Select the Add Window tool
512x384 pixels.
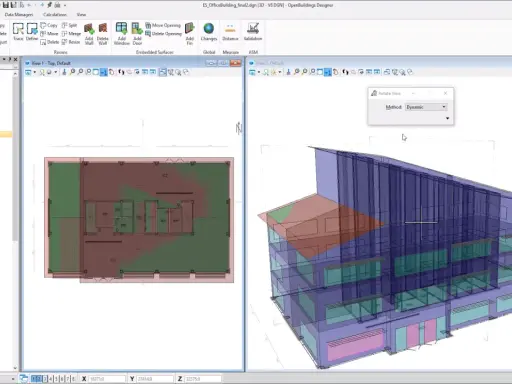point(122,33)
